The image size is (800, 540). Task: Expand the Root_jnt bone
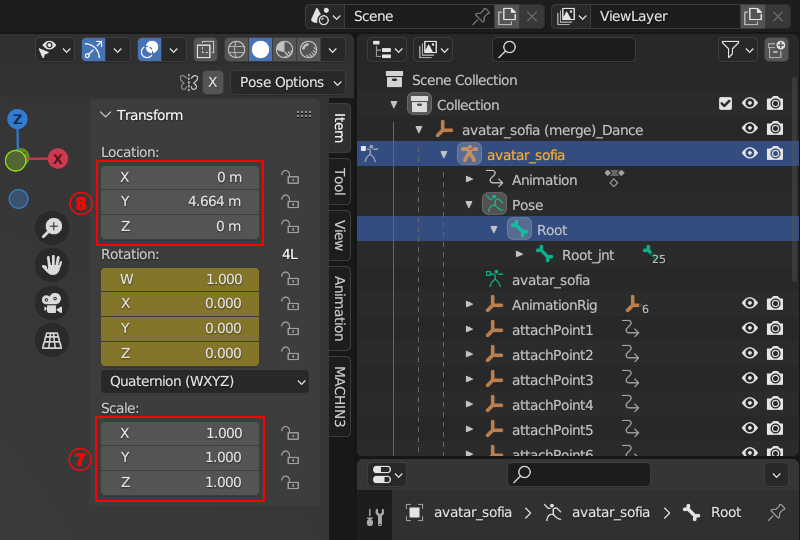519,255
